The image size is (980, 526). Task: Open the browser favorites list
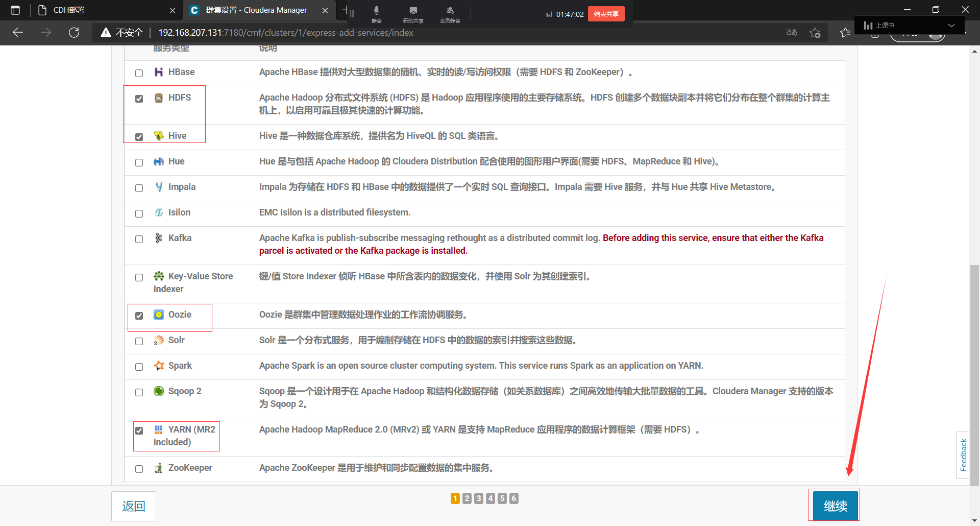coord(845,33)
